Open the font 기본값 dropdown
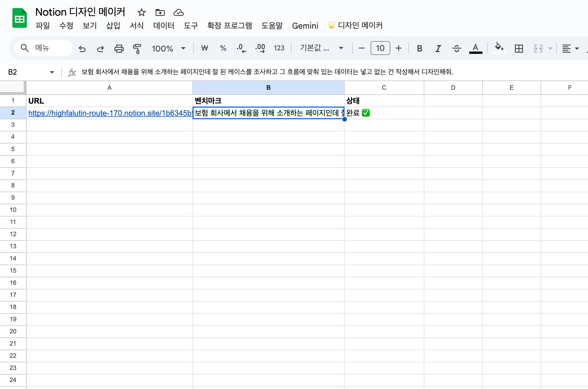 [321, 48]
